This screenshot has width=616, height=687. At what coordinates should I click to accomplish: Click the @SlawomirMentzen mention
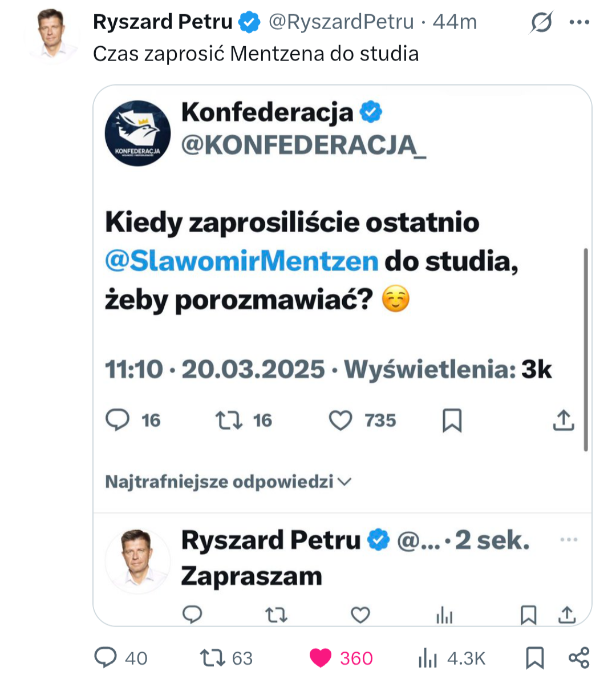coord(242,261)
